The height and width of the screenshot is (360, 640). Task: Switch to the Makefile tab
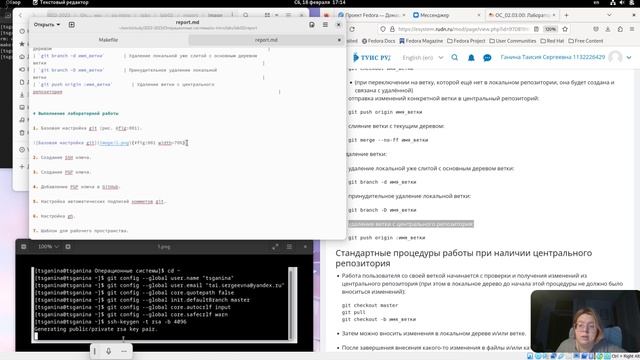point(109,40)
